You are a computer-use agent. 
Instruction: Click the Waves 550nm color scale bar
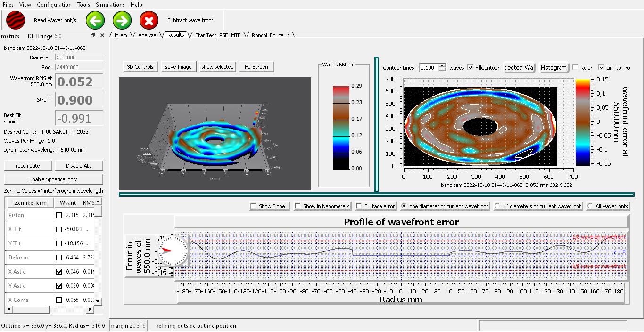pos(341,127)
